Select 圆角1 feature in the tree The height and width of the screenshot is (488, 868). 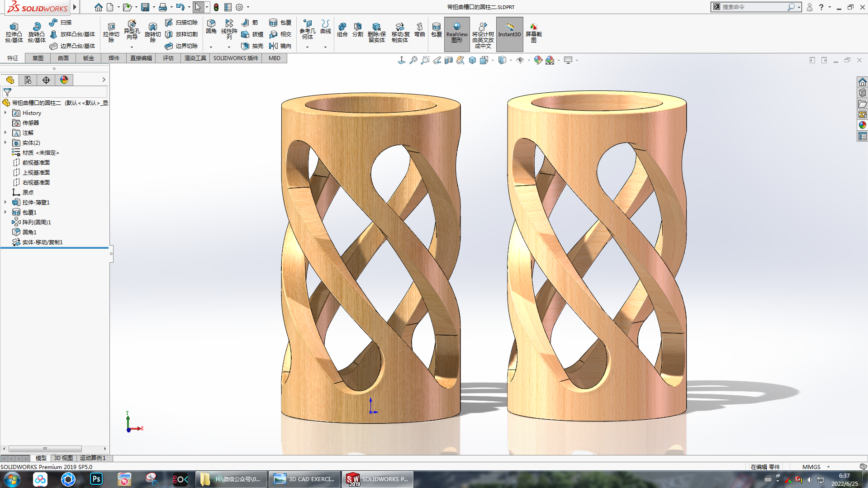24,232
